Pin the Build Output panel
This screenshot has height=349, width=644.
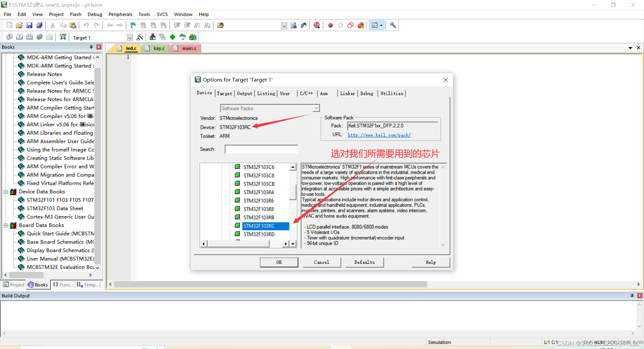pos(632,296)
